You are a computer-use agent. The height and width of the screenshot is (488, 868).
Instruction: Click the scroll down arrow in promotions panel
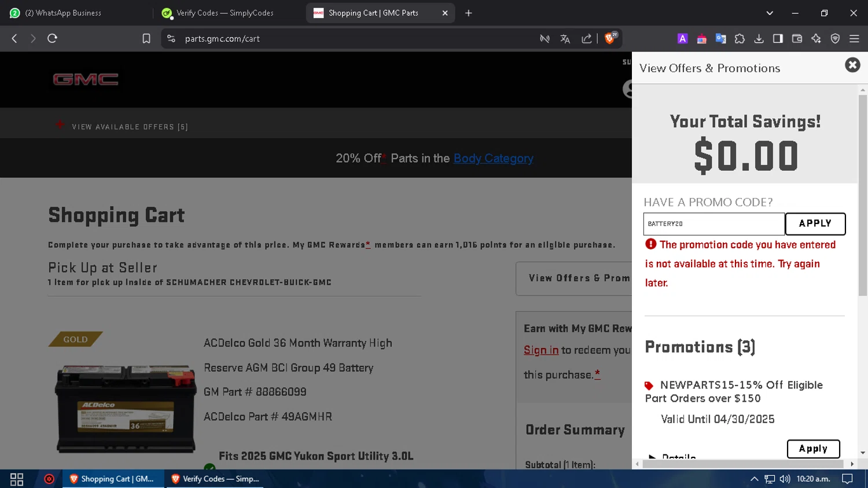coord(863,453)
